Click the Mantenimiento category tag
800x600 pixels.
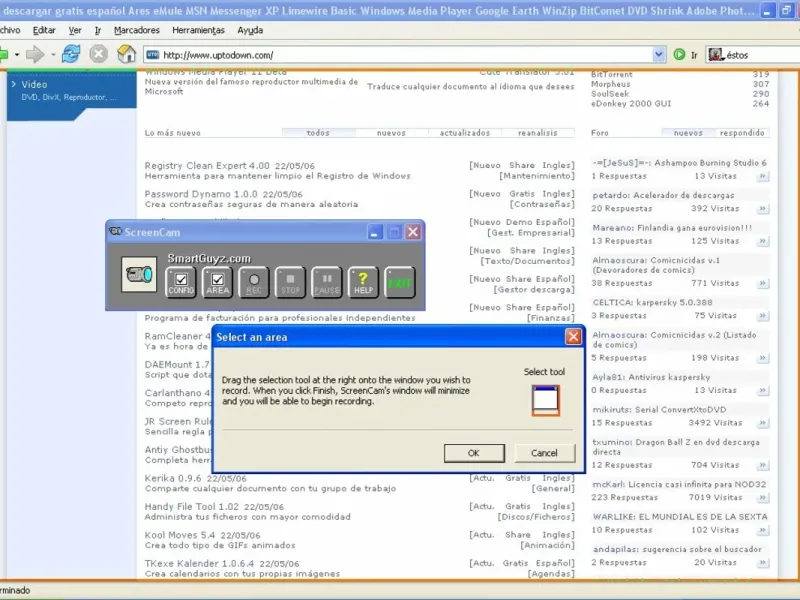pyautogui.click(x=537, y=176)
